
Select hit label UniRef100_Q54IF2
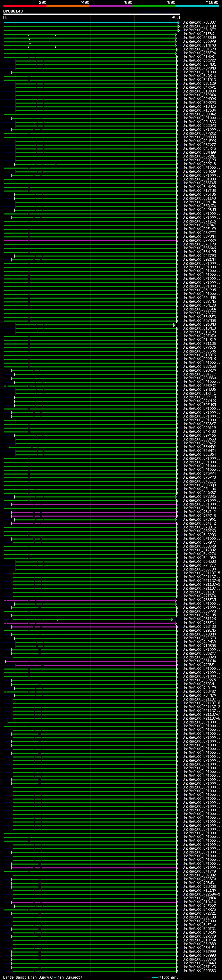[199, 524]
